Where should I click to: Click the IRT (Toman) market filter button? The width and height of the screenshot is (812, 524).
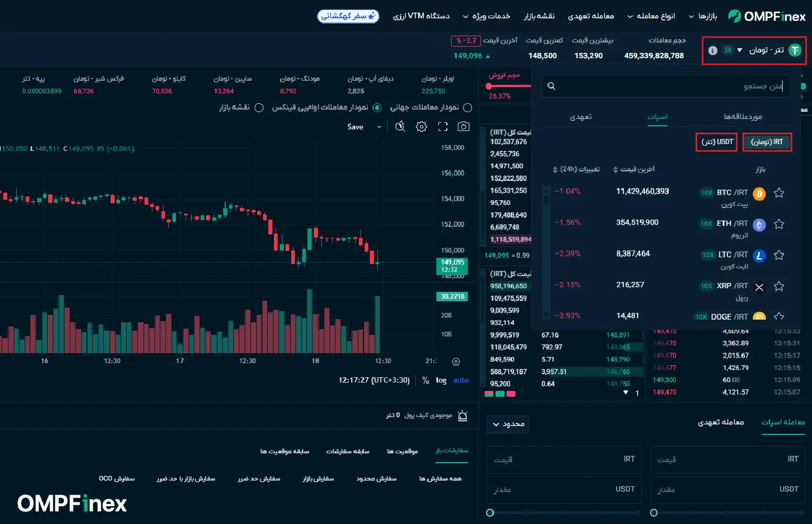pyautogui.click(x=766, y=142)
